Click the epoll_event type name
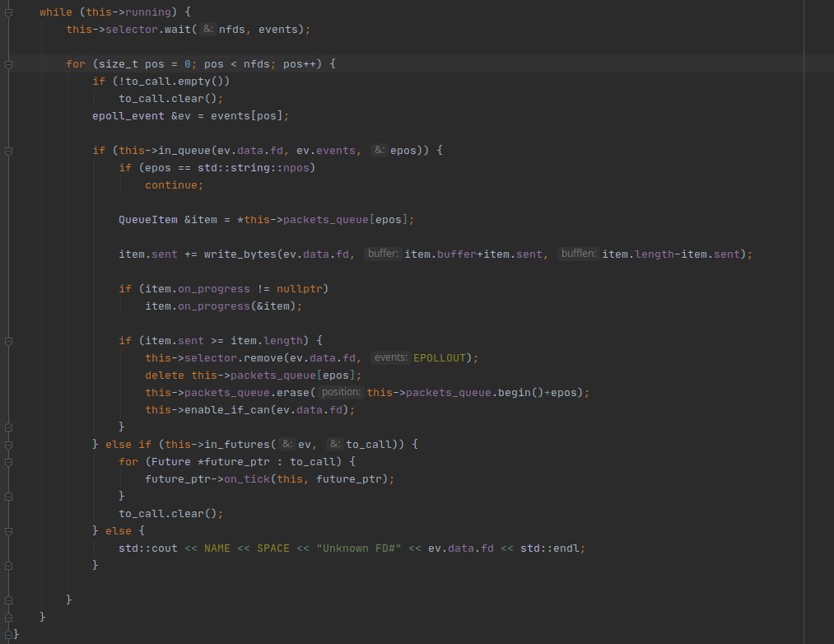 pos(128,116)
